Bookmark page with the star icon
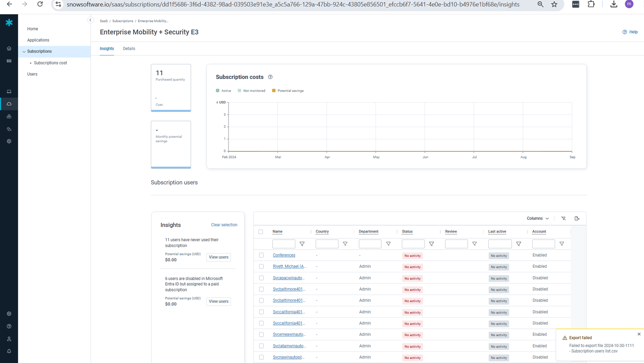The image size is (644, 363). click(x=554, y=4)
